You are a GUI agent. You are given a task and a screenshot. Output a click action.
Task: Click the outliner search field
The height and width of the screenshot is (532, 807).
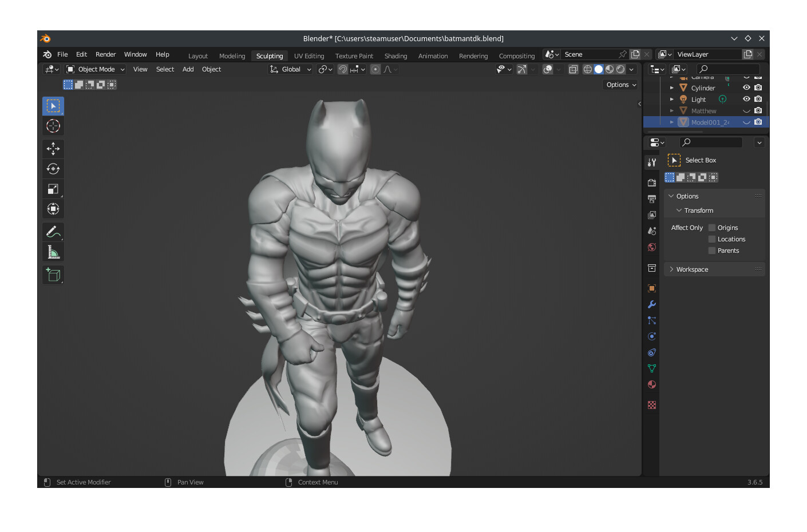pyautogui.click(x=727, y=69)
